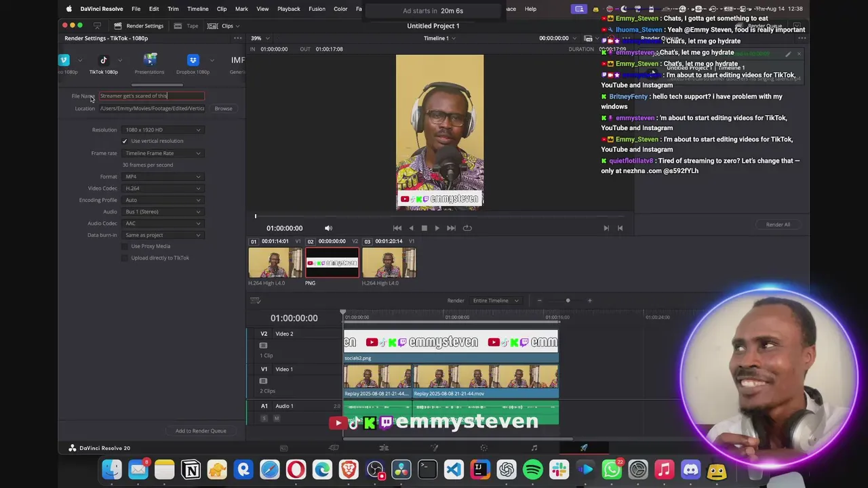Open the Fusion menu

pyautogui.click(x=317, y=9)
